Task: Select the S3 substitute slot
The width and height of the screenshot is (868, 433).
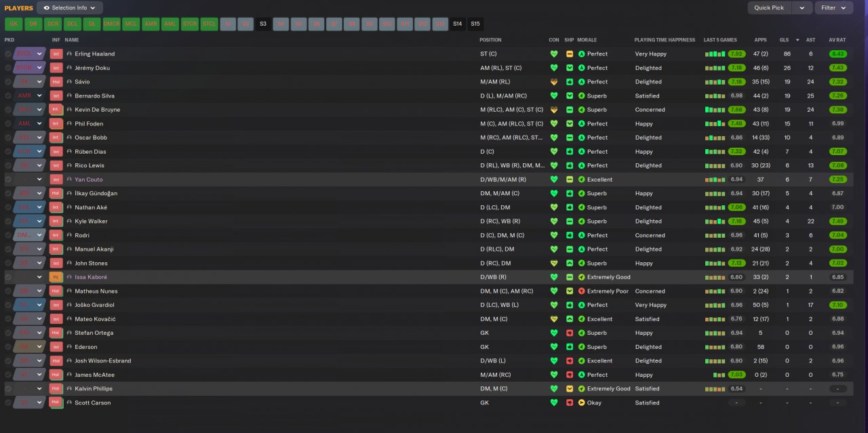Action: point(263,24)
